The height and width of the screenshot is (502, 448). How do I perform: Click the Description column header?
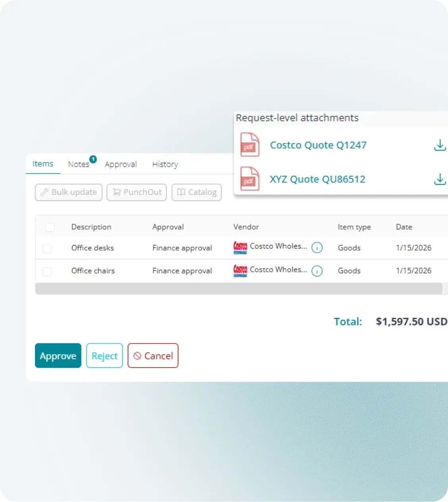[91, 227]
